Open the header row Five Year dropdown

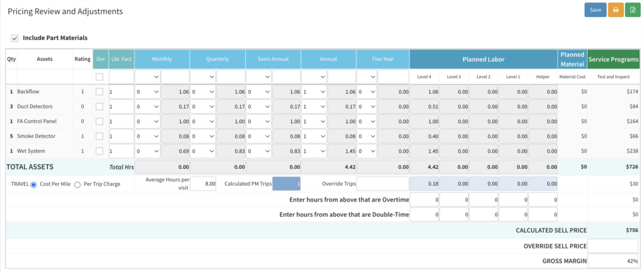click(366, 76)
